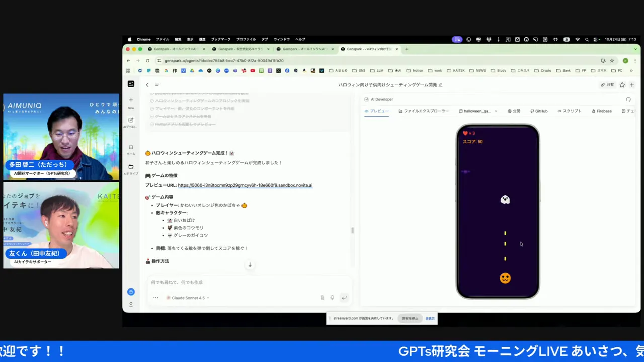Open the GitHub tab in AI Developer panel
This screenshot has height=362, width=644.
tap(539, 111)
